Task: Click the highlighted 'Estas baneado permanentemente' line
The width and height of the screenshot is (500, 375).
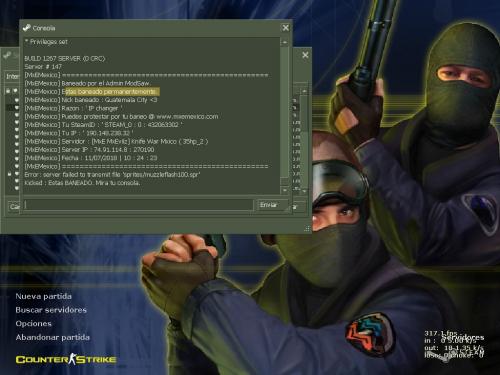Action: click(x=110, y=91)
